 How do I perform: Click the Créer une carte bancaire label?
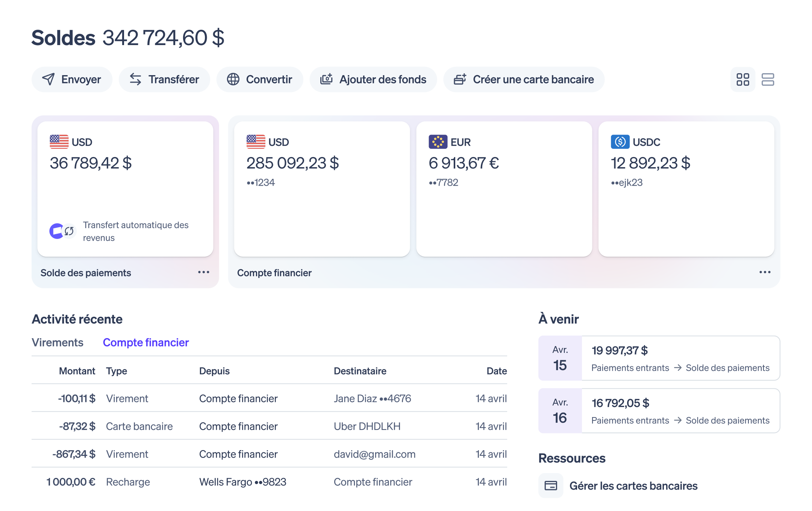pyautogui.click(x=533, y=79)
